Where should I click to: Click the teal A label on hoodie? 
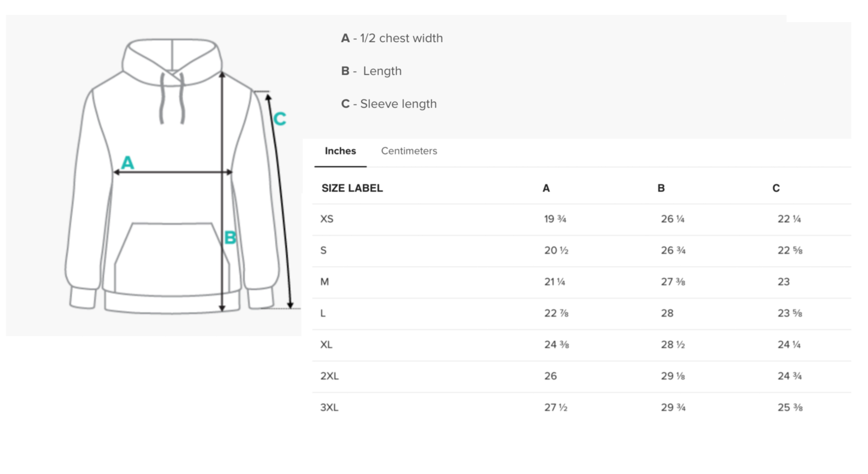click(128, 163)
